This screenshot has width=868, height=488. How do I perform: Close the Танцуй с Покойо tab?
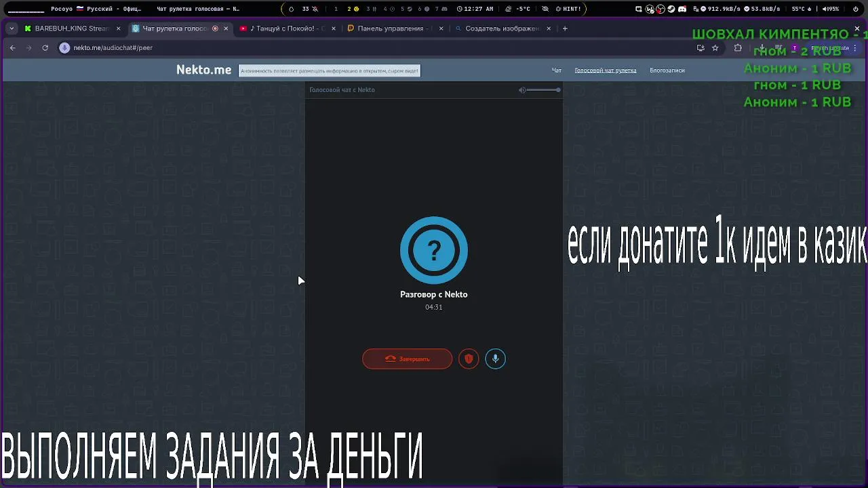334,28
